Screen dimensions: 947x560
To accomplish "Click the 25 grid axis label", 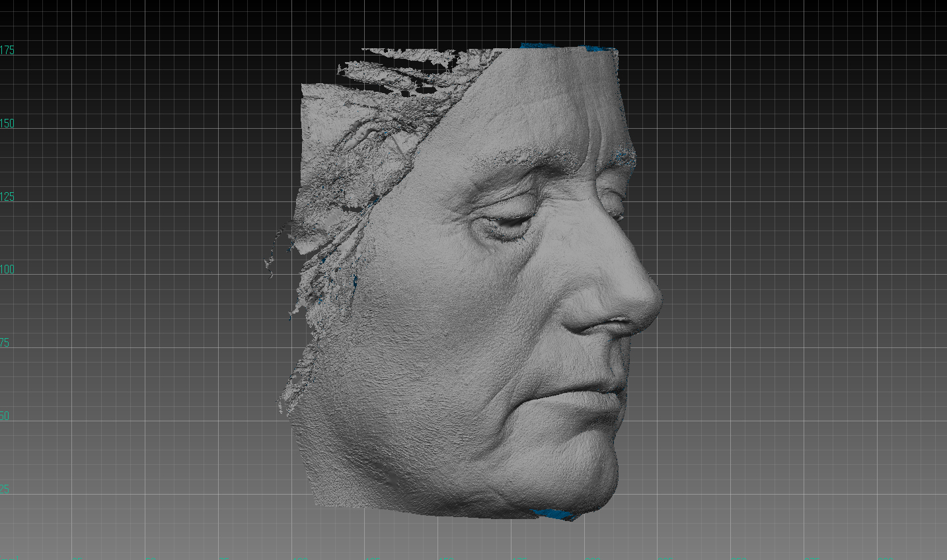I will click(x=5, y=489).
